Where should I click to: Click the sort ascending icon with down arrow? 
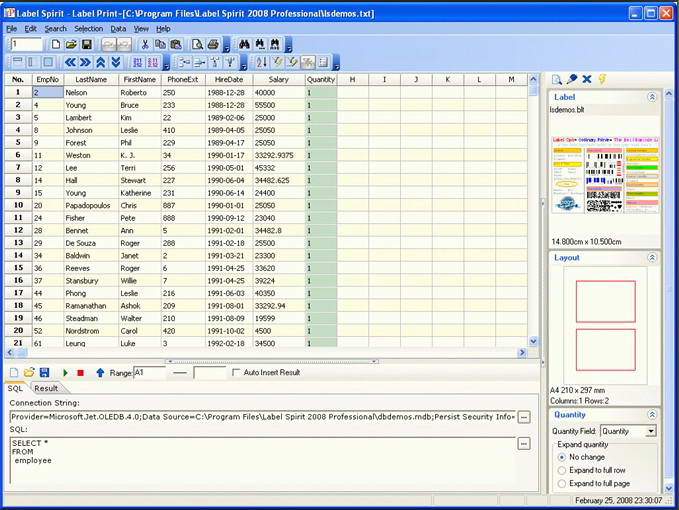coord(261,62)
